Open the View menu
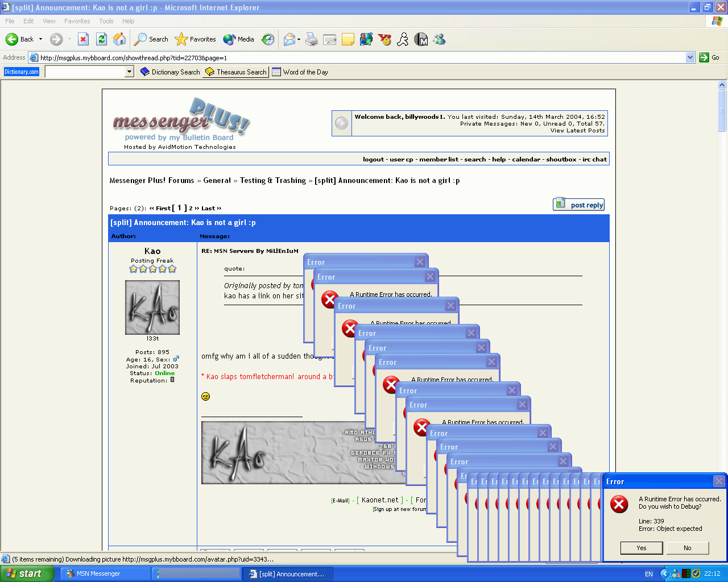 coord(49,21)
